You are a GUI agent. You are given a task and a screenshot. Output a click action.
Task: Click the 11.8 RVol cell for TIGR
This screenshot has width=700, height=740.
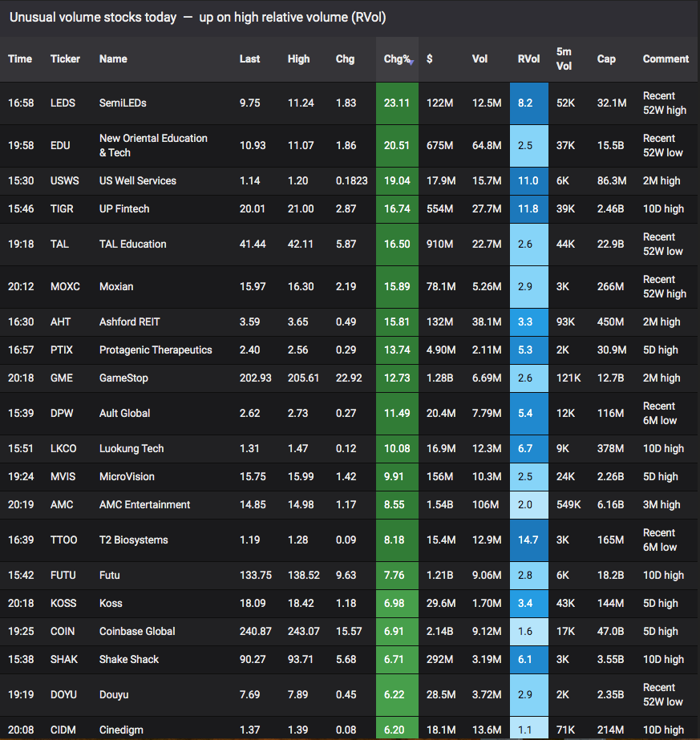(x=528, y=208)
